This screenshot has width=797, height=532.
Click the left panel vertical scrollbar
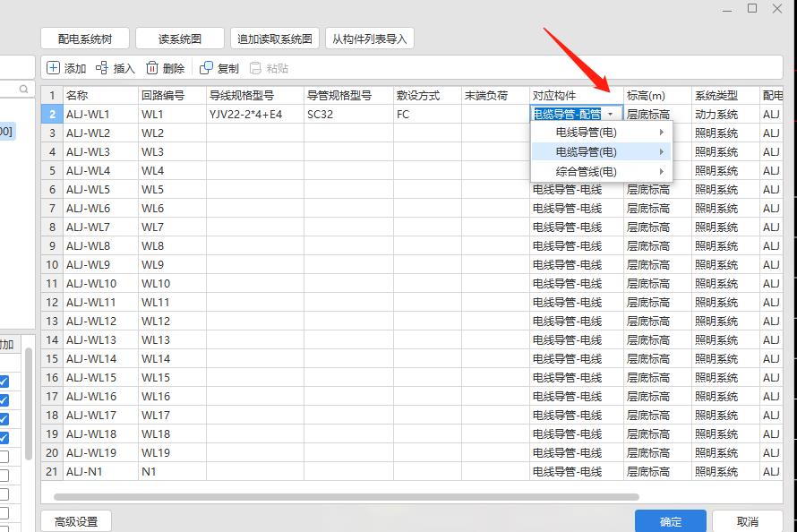point(29,404)
